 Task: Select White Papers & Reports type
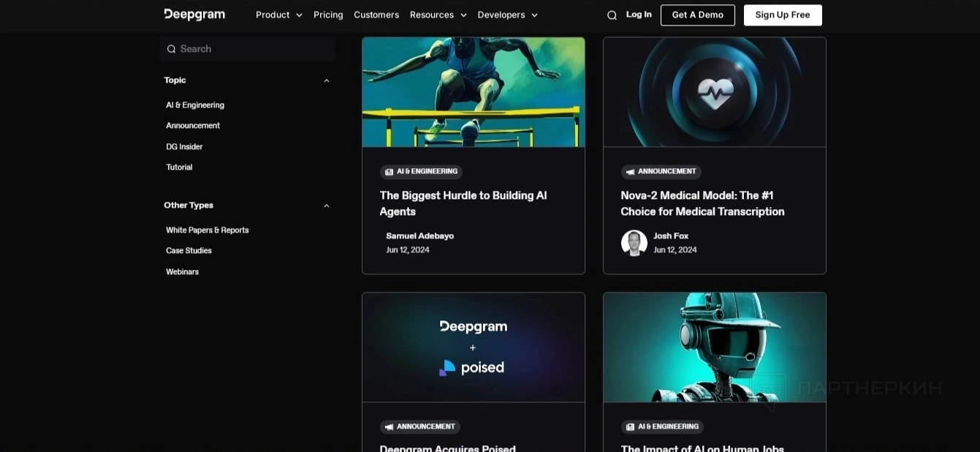pyautogui.click(x=208, y=230)
